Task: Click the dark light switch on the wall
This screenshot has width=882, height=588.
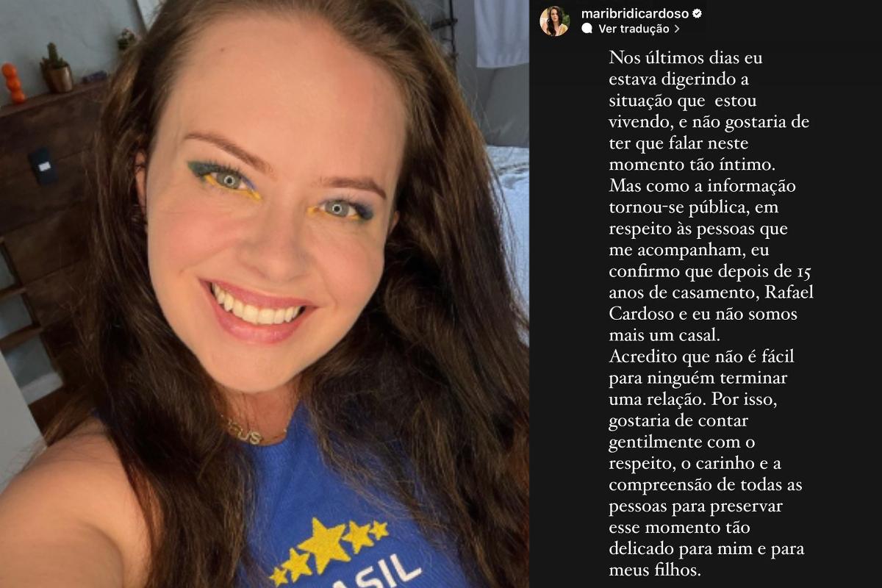Action: 43,166
